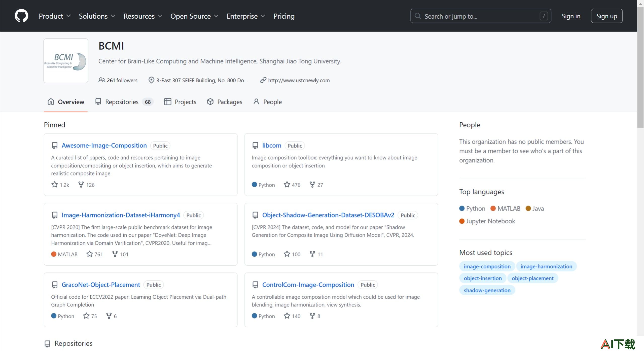The height and width of the screenshot is (351, 644).
Task: Click the Python language color dot in Top languages
Action: click(462, 208)
